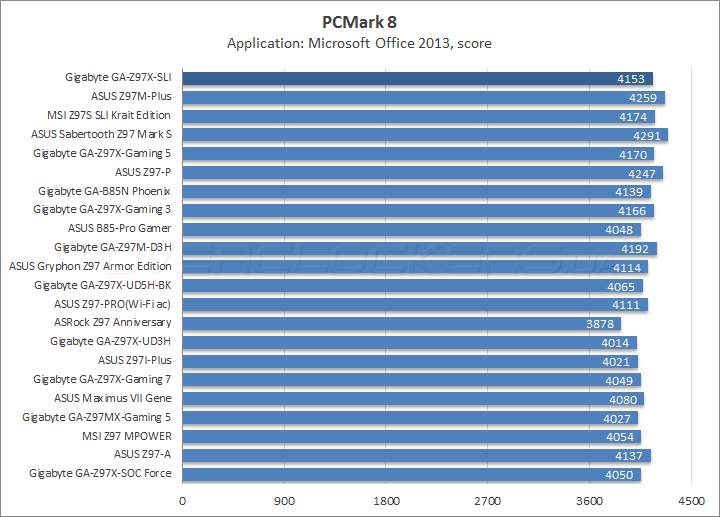Select the MSI Z97 MPOWER label

click(x=127, y=436)
